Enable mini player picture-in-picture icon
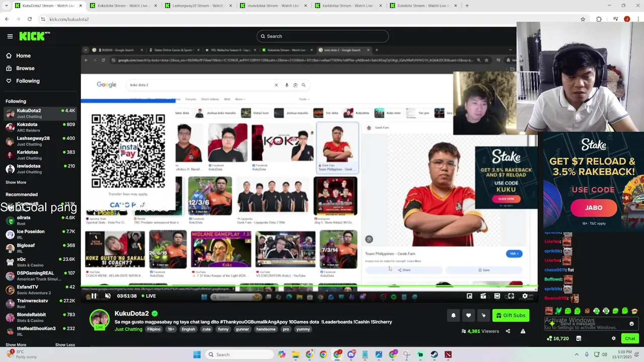 click(x=469, y=296)
